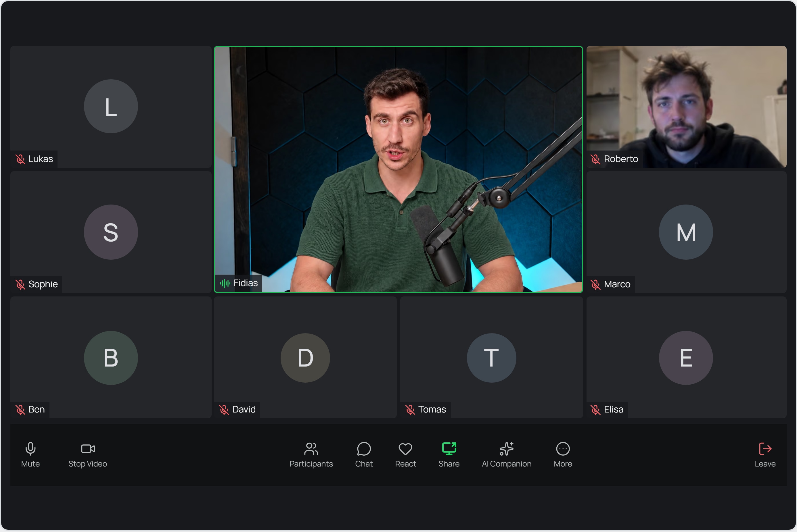Image resolution: width=797 pixels, height=532 pixels.
Task: Select David's D avatar circle
Action: click(305, 358)
